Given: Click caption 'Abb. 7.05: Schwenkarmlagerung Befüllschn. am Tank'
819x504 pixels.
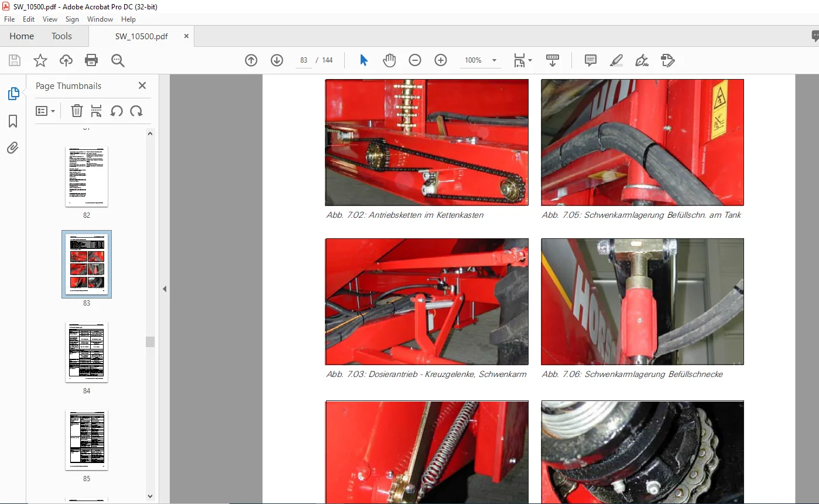Looking at the screenshot, I should click(642, 215).
